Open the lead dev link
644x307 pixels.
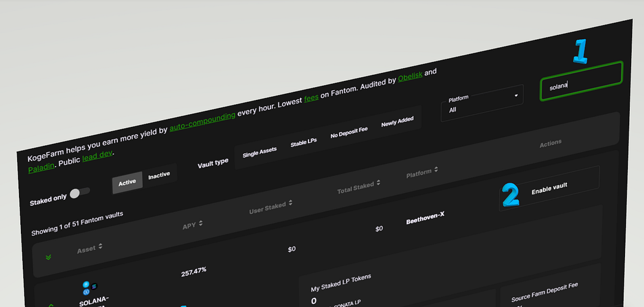point(98,156)
